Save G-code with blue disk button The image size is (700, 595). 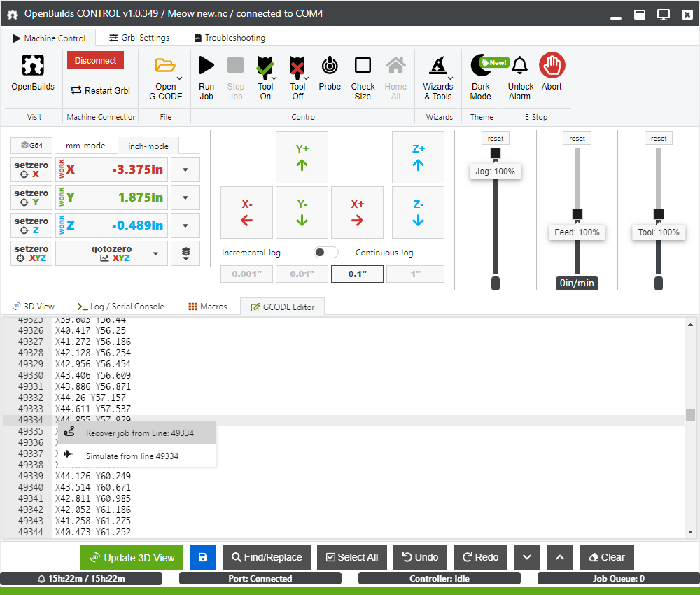[203, 557]
